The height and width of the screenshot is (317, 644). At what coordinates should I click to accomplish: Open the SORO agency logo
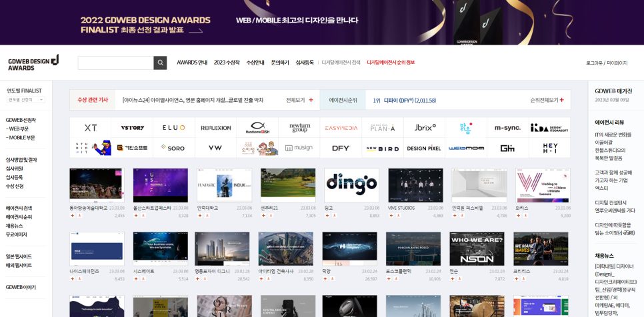point(174,148)
